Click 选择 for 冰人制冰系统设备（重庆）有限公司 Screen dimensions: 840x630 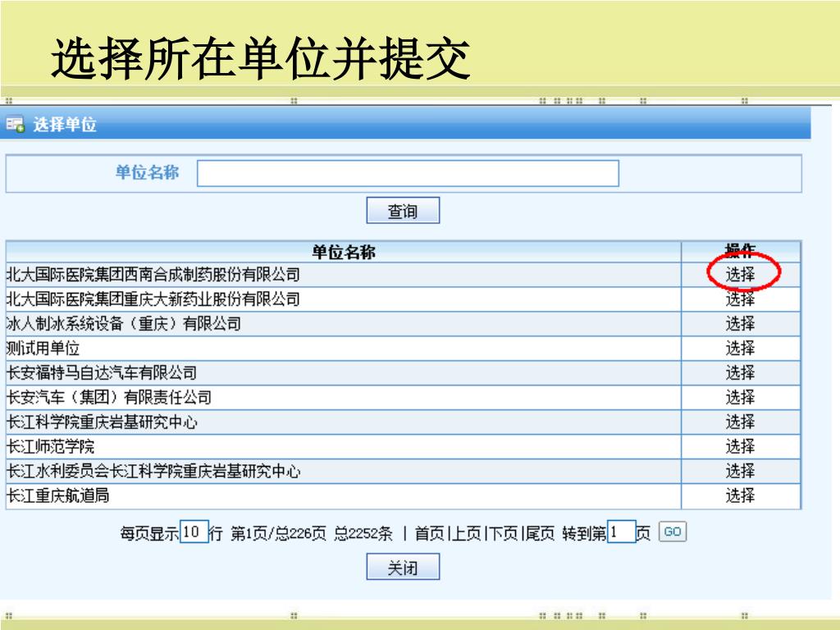(x=741, y=323)
